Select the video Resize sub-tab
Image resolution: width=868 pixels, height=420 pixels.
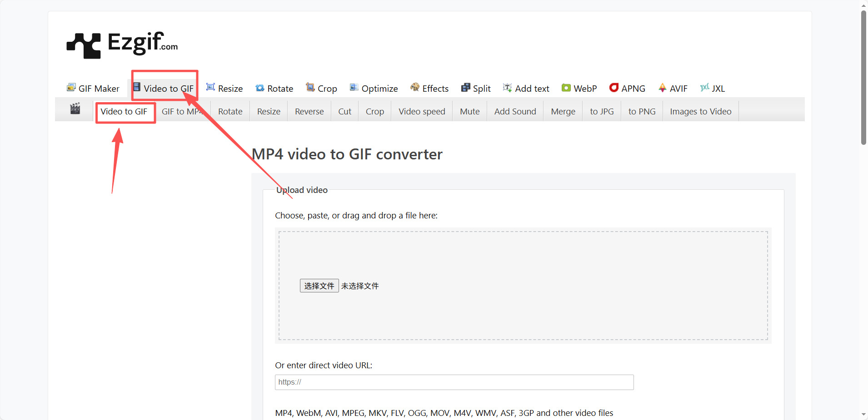pos(269,112)
